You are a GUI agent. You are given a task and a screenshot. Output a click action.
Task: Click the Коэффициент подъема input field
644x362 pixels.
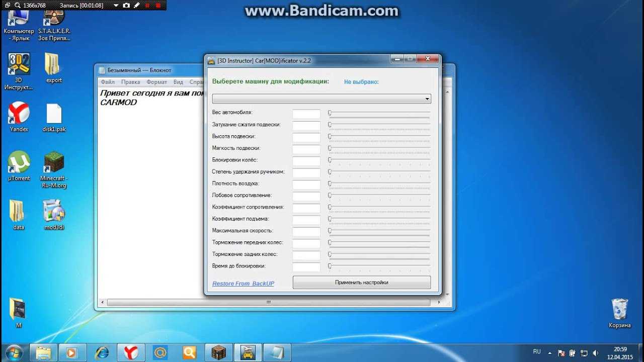click(306, 220)
